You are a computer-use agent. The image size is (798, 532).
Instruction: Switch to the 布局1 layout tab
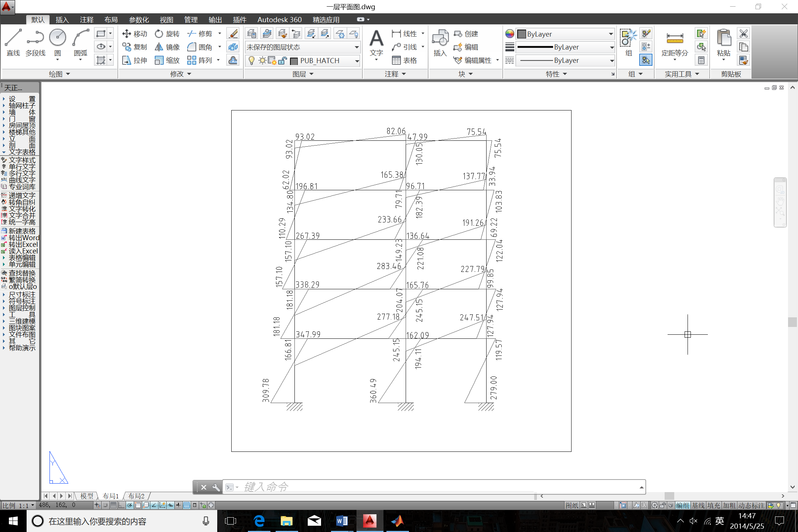pos(110,496)
